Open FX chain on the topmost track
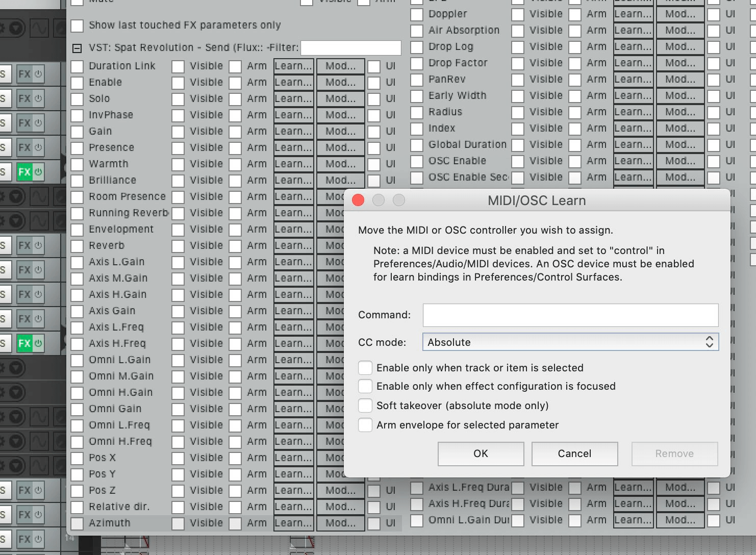The height and width of the screenshot is (555, 756). [x=24, y=74]
